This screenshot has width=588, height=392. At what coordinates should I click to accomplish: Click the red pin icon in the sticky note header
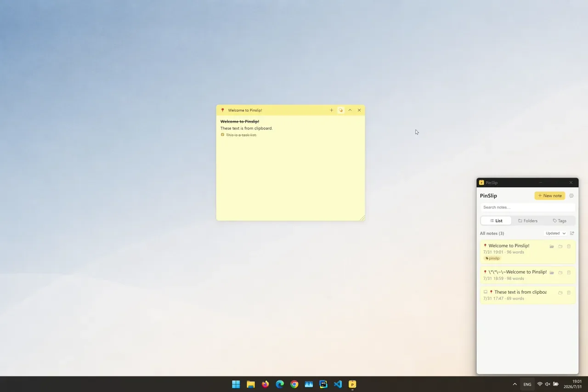point(223,110)
